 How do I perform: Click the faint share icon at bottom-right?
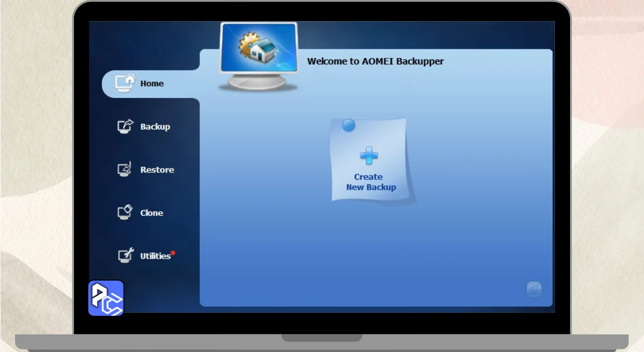point(534,289)
